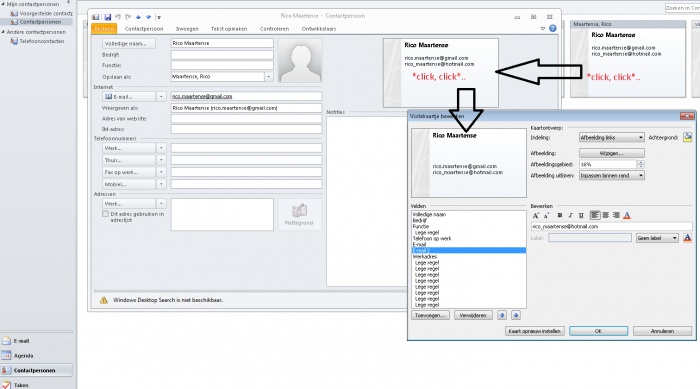Move selected field up in Velden list
The height and width of the screenshot is (389, 700).
point(502,315)
